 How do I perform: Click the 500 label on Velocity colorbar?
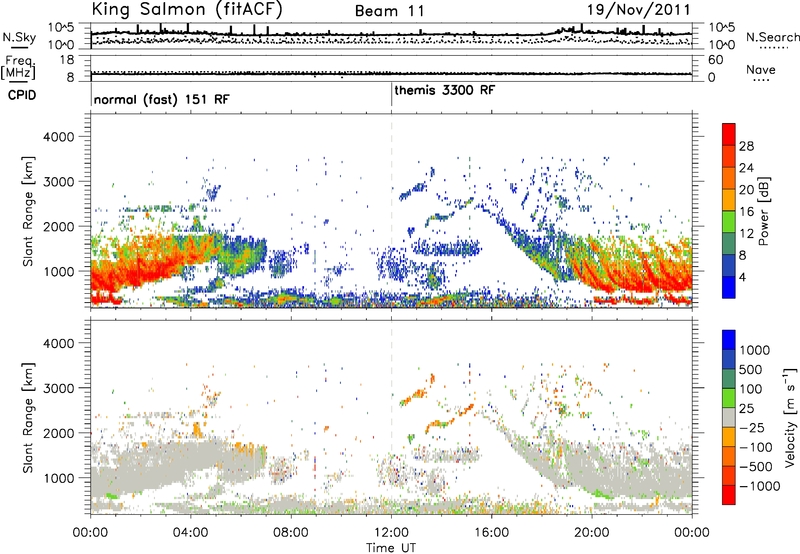(x=751, y=369)
